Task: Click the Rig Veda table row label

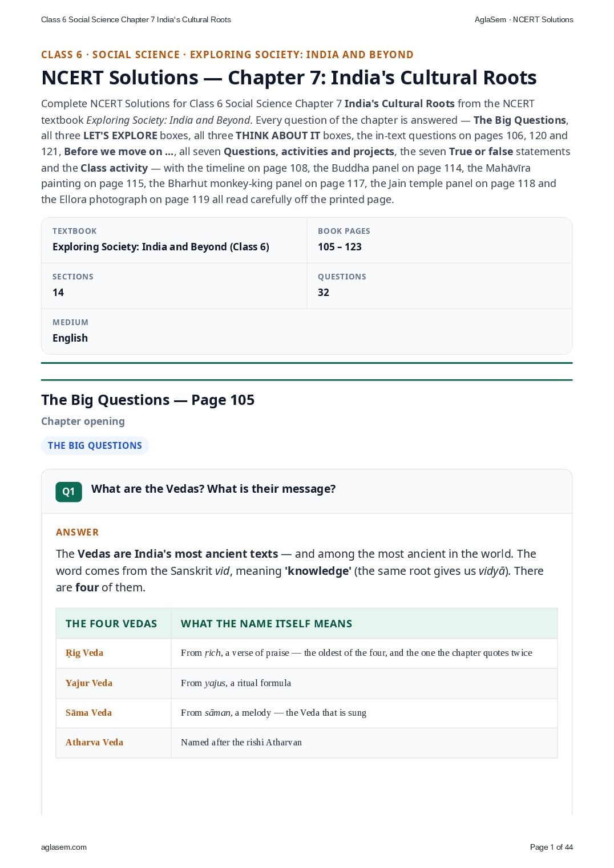Action: click(84, 653)
